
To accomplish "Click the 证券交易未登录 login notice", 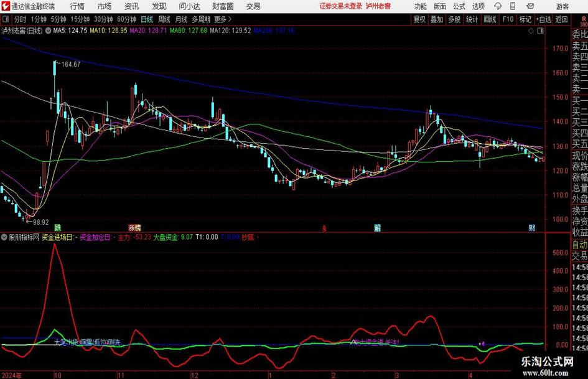I will click(341, 6).
